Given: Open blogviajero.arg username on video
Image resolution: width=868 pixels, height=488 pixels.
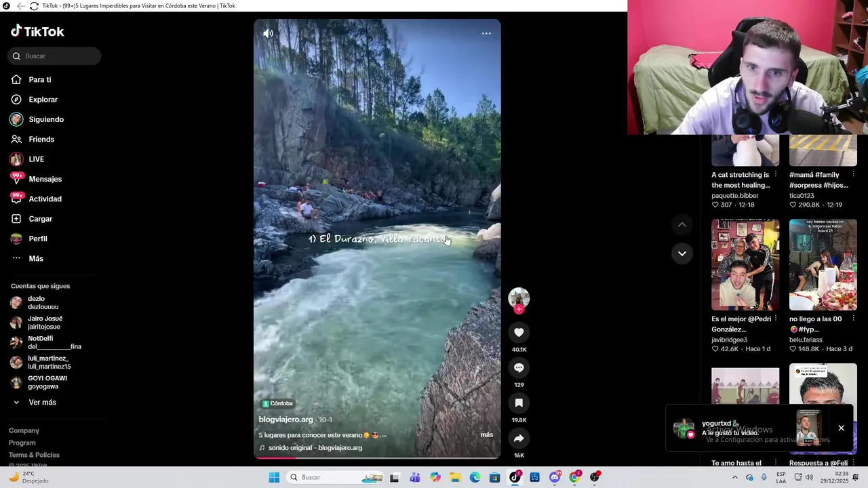Looking at the screenshot, I should [x=285, y=420].
